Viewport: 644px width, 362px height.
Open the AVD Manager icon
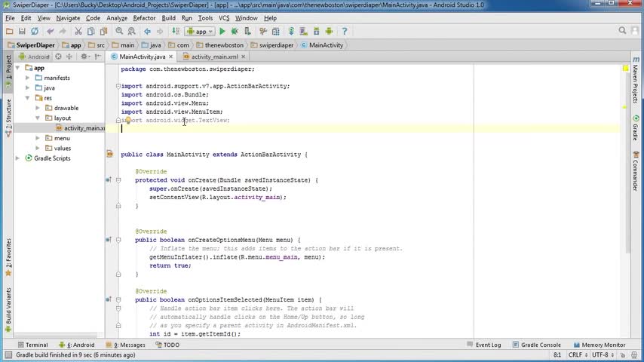click(x=303, y=31)
